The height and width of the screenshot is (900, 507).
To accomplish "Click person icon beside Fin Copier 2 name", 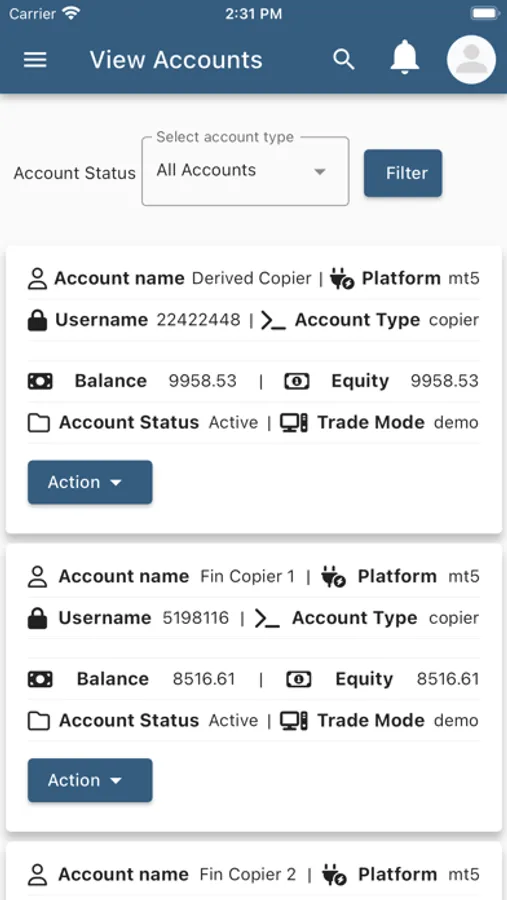I will tap(37, 875).
